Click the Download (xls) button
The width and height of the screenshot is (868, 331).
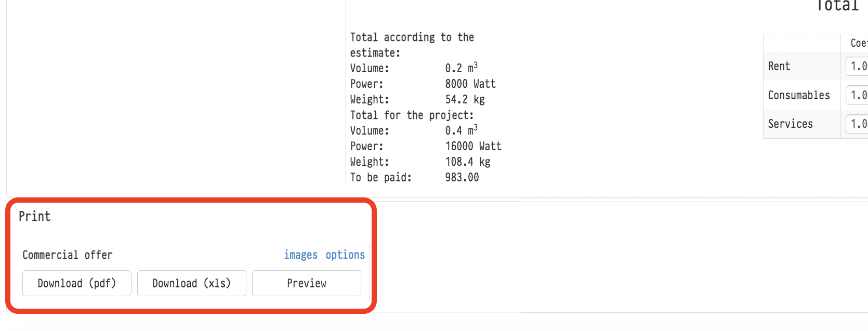191,283
